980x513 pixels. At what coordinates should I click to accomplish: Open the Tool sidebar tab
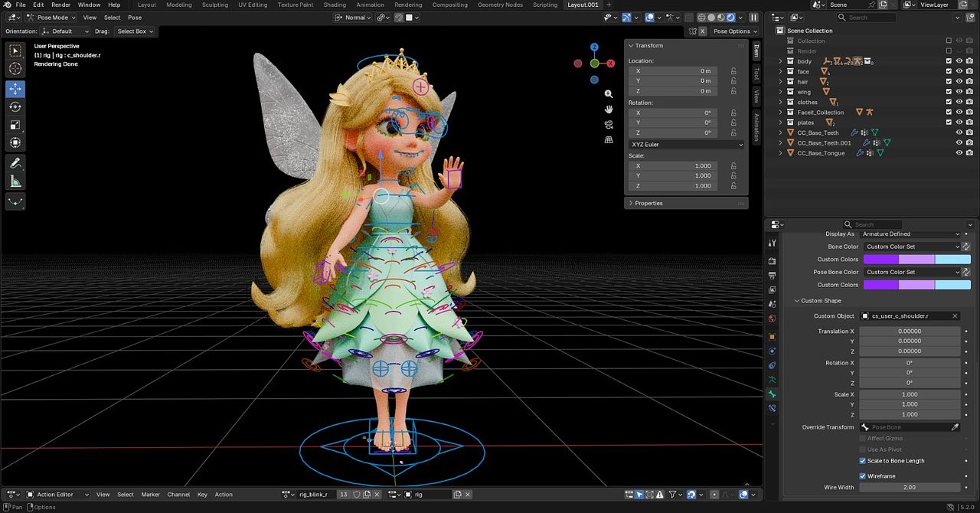pyautogui.click(x=756, y=74)
